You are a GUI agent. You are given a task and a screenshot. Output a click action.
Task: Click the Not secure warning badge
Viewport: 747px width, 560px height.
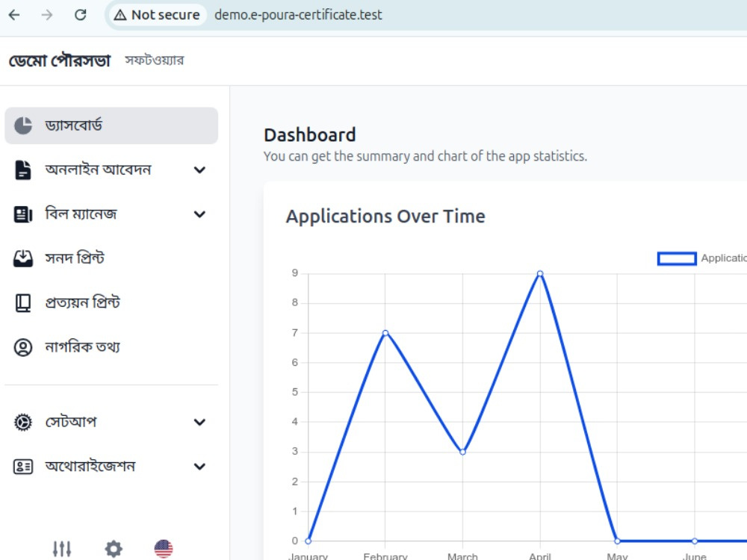[157, 15]
